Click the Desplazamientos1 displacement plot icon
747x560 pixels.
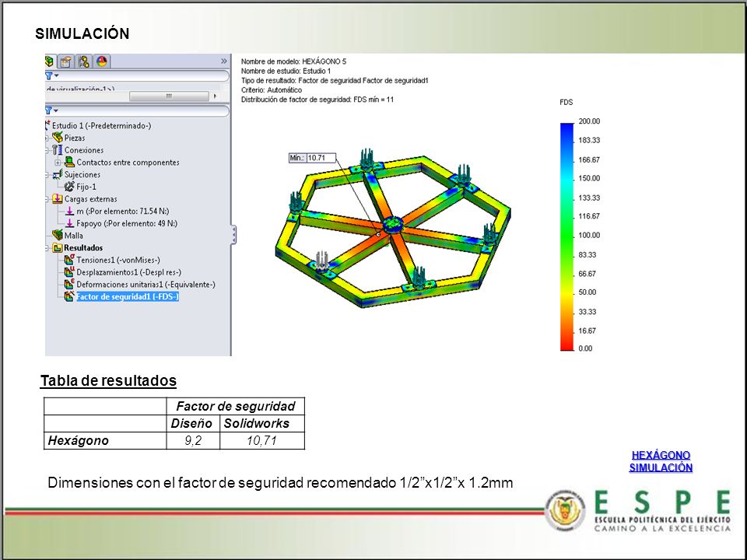pos(69,272)
